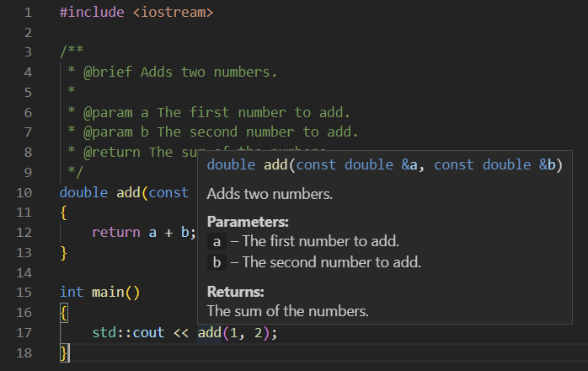Click line number 3 in the gutter

[x=28, y=51]
